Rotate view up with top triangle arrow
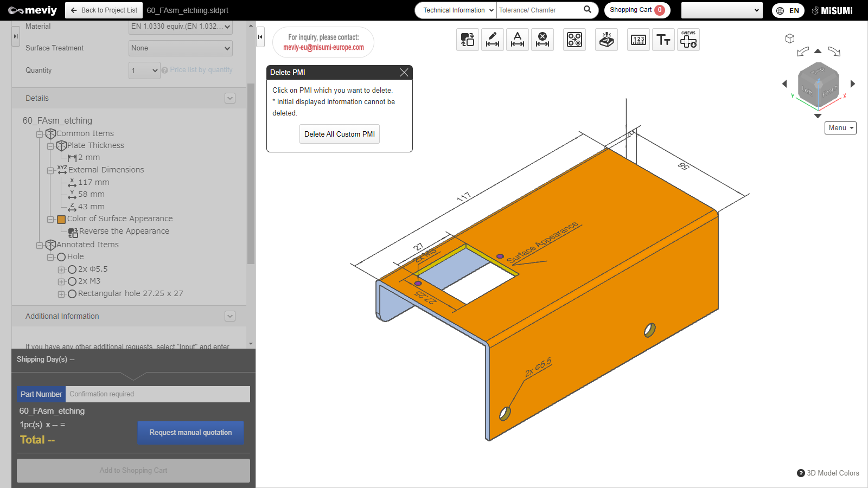868x488 pixels. (818, 51)
